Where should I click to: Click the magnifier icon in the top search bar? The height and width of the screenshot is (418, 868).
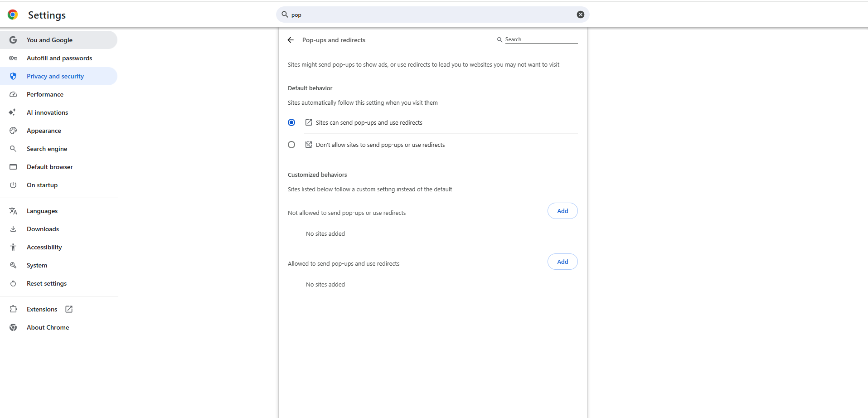coord(285,15)
